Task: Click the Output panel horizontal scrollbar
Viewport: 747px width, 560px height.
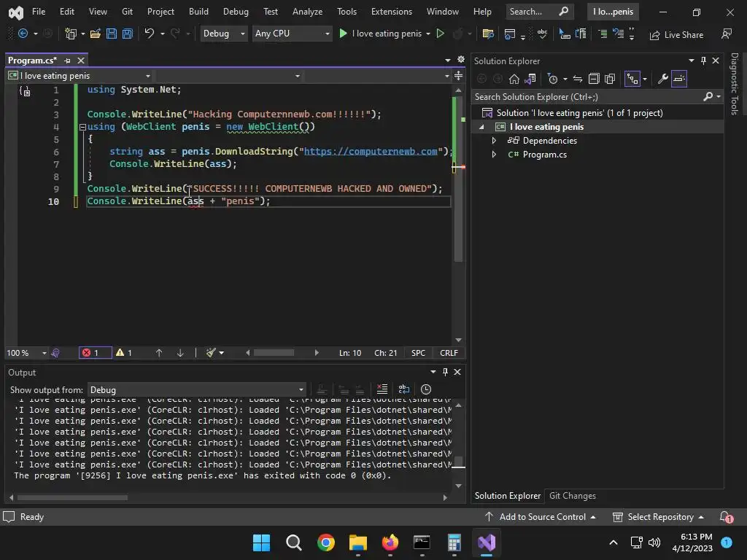Action: pyautogui.click(x=72, y=497)
